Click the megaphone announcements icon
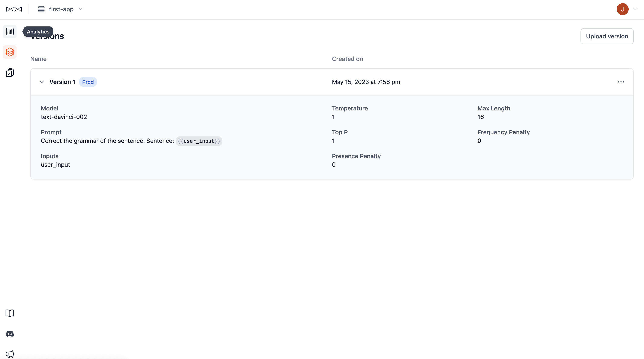644x359 pixels. (10, 354)
